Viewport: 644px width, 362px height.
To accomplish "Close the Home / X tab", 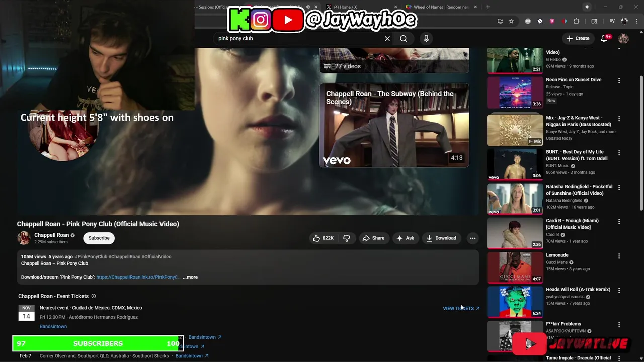I will pyautogui.click(x=395, y=7).
